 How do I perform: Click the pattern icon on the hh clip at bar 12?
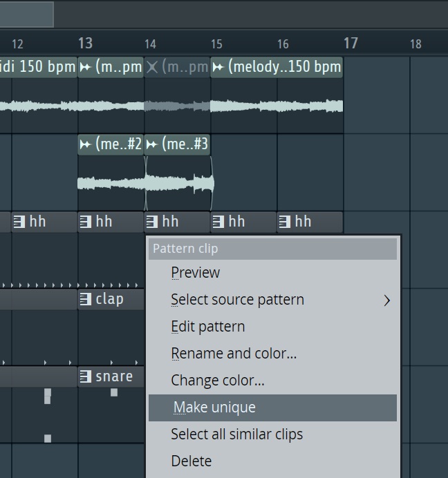[x=19, y=222]
